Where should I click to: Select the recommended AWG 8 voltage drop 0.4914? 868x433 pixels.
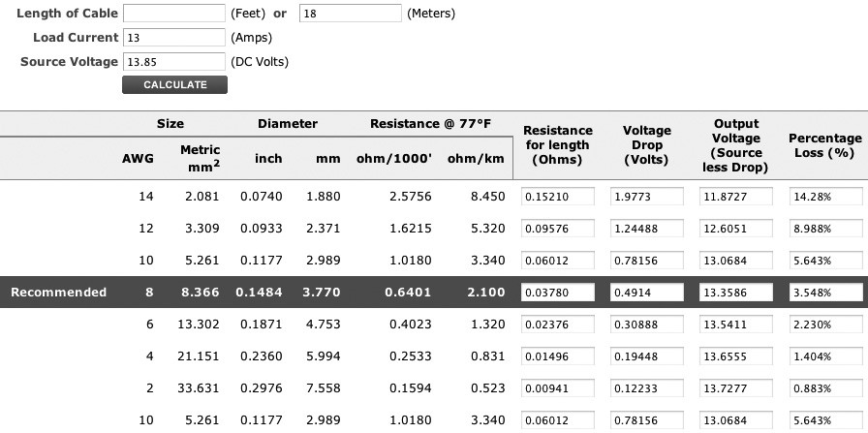click(647, 293)
